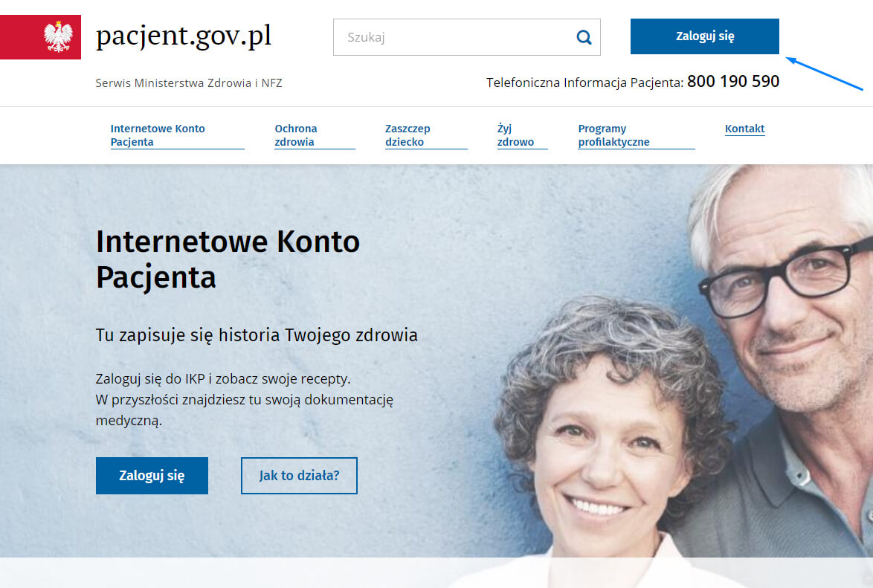The width and height of the screenshot is (873, 588).
Task: Open Internetowe Konto Pacjenta menu item
Action: coord(158,135)
